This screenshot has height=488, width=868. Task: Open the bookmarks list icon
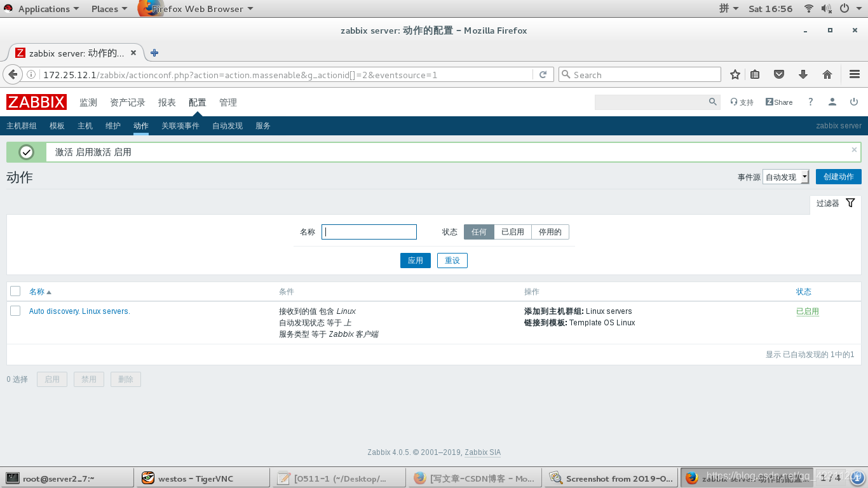click(755, 74)
